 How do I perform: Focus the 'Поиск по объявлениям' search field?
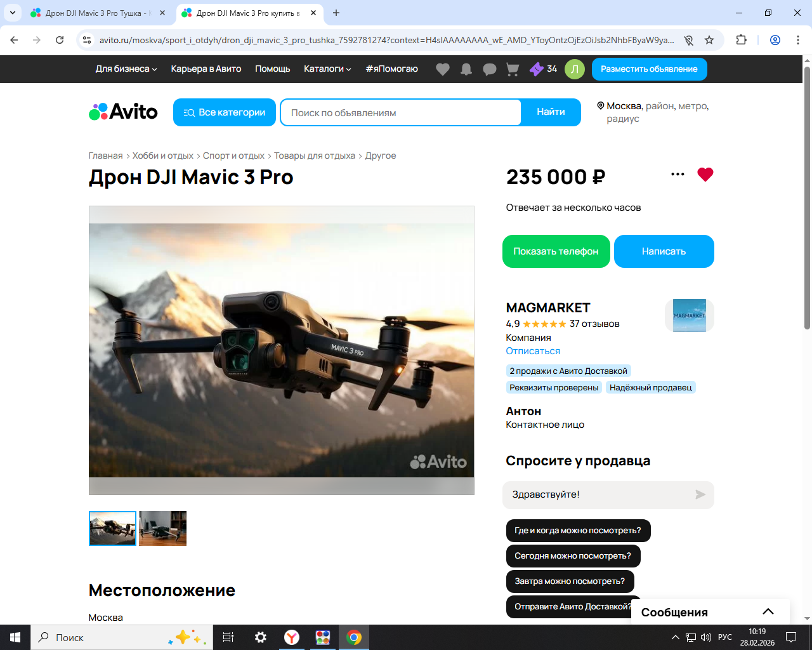coord(401,112)
